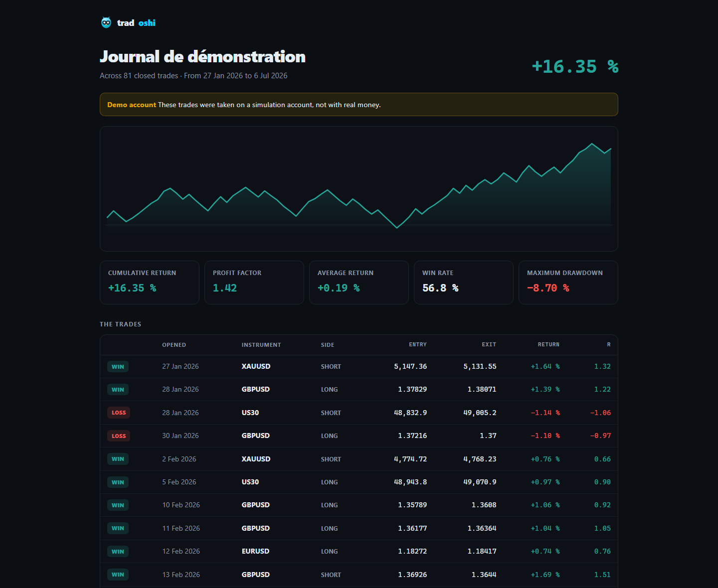The image size is (718, 588).
Task: Click SHORT in the 13 Feb row
Action: [x=331, y=575]
